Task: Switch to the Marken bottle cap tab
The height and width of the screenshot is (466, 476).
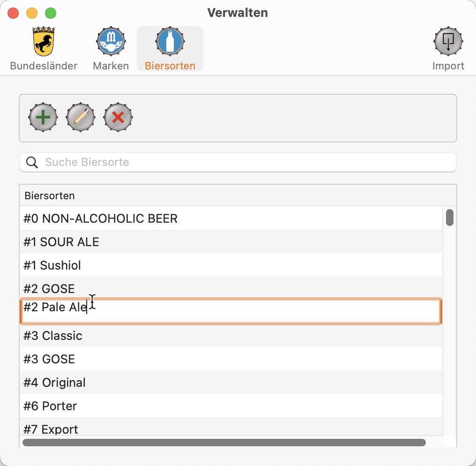Action: (111, 41)
